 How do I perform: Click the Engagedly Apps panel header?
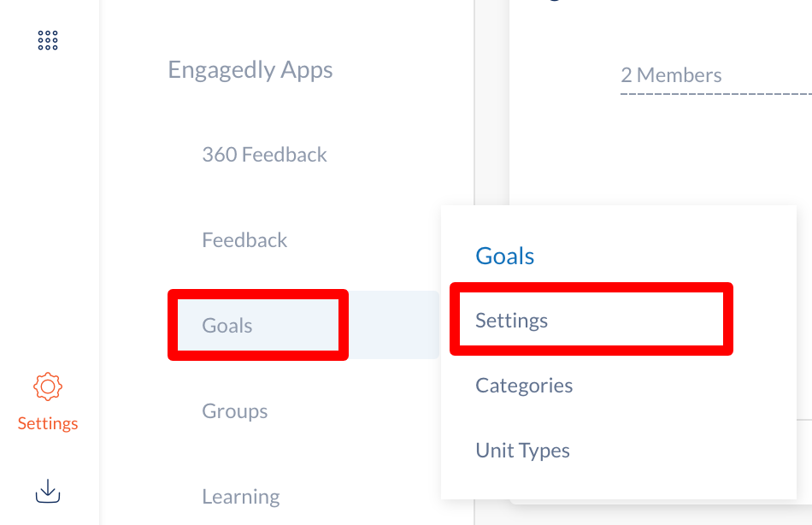coord(250,69)
